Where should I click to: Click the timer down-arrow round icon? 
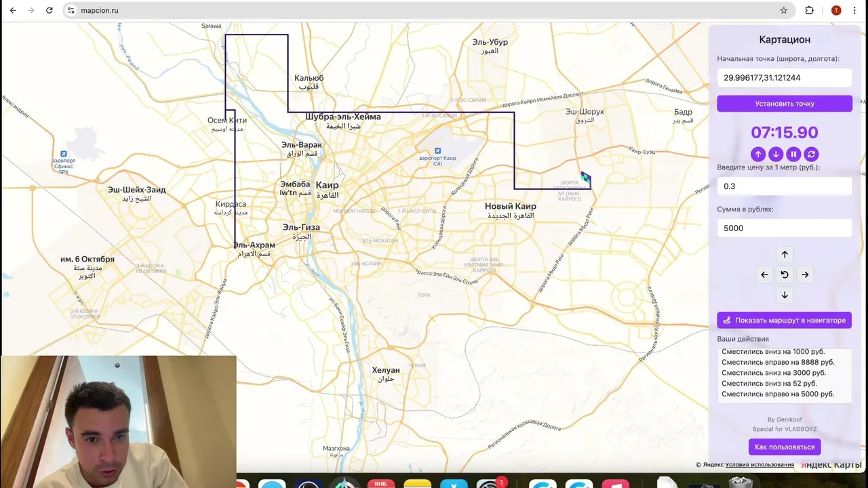(776, 154)
